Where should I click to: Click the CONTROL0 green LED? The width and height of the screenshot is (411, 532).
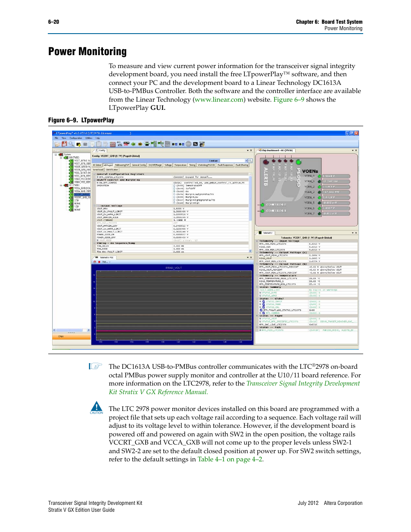[262, 205]
